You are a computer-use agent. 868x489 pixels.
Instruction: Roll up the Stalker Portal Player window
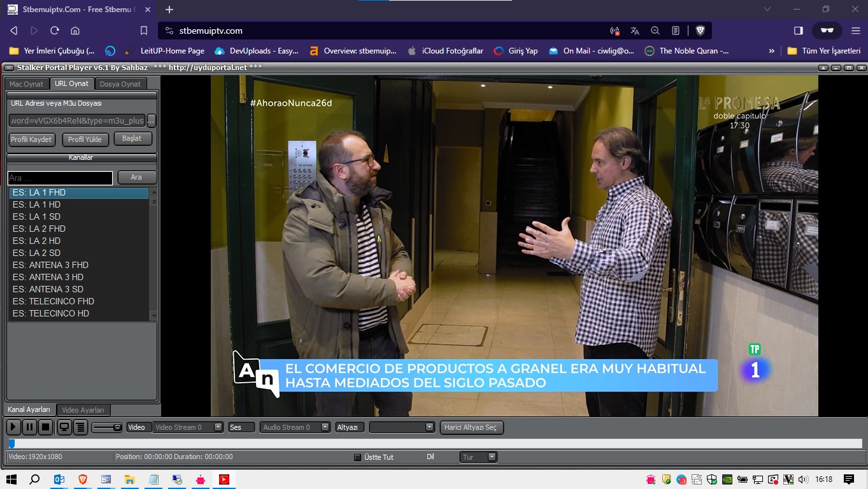coord(823,67)
